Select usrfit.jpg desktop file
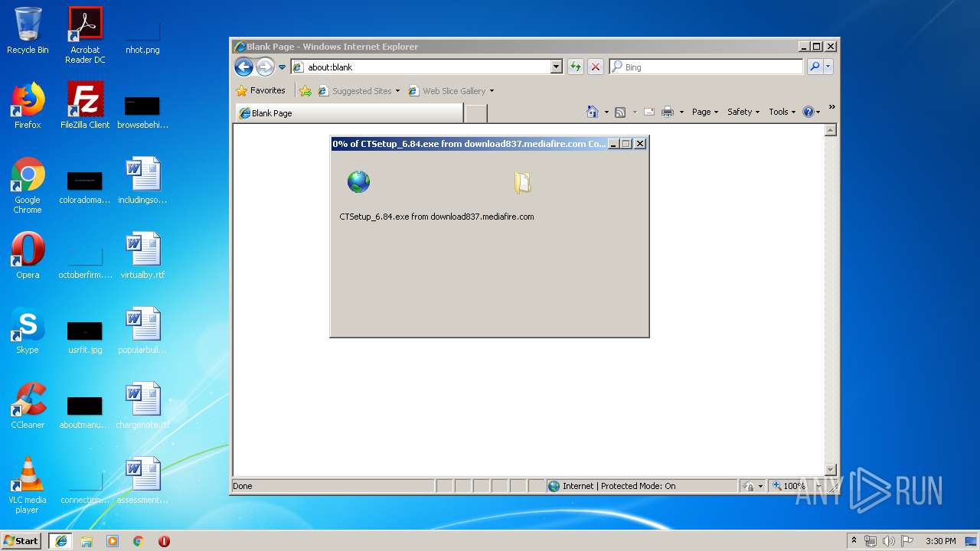This screenshot has width=980, height=551. (85, 337)
